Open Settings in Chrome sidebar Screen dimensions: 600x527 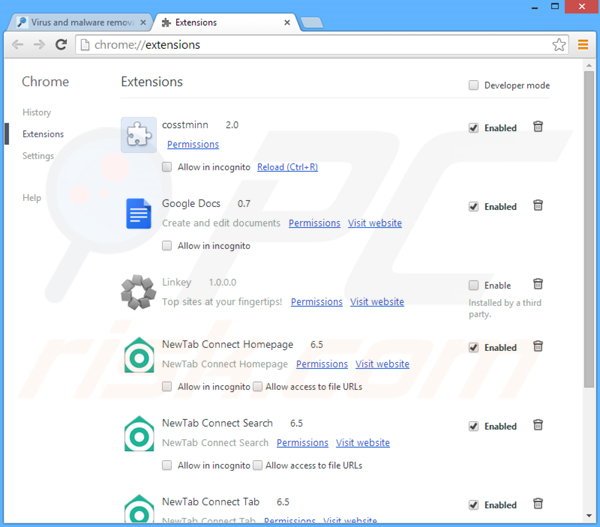click(38, 156)
